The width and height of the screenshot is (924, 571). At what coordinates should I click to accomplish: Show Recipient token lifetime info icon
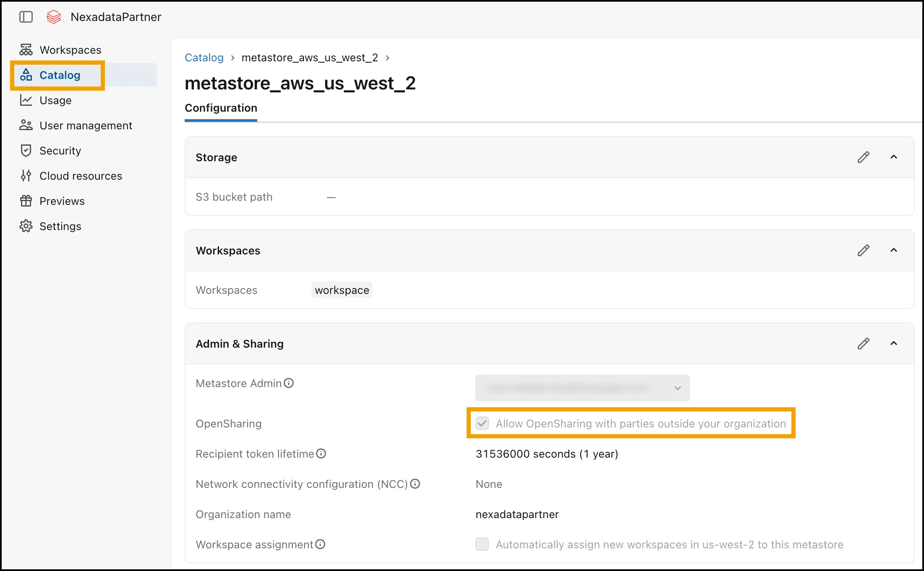tap(321, 453)
